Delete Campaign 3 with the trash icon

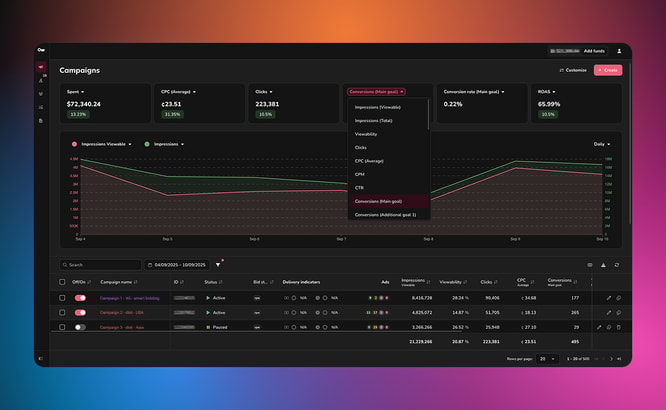click(x=618, y=327)
